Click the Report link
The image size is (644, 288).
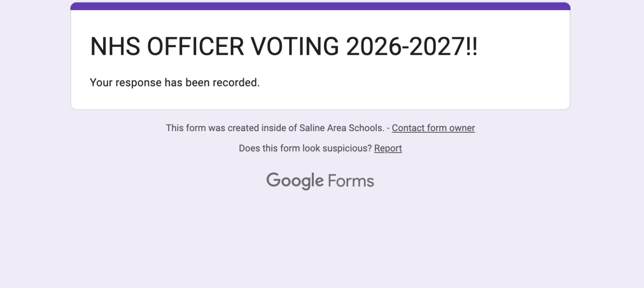click(388, 148)
